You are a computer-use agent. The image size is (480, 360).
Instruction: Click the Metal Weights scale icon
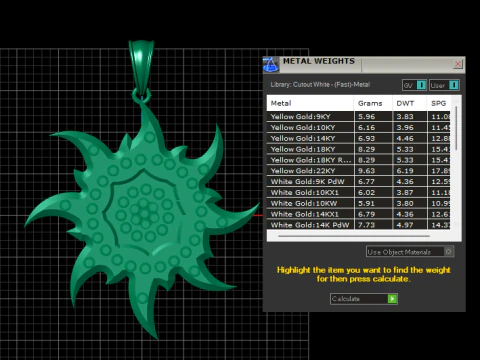tap(271, 64)
